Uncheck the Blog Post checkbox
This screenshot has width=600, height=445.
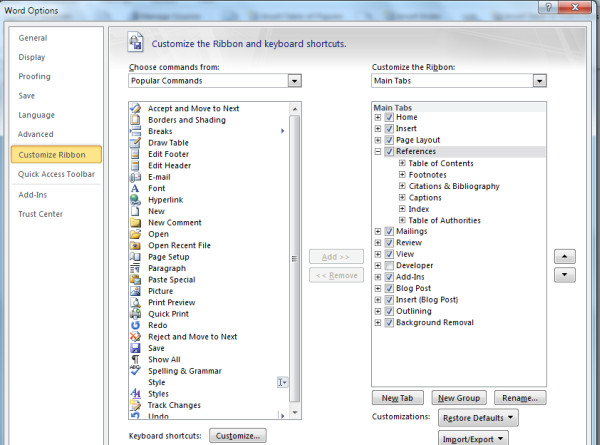pyautogui.click(x=389, y=288)
